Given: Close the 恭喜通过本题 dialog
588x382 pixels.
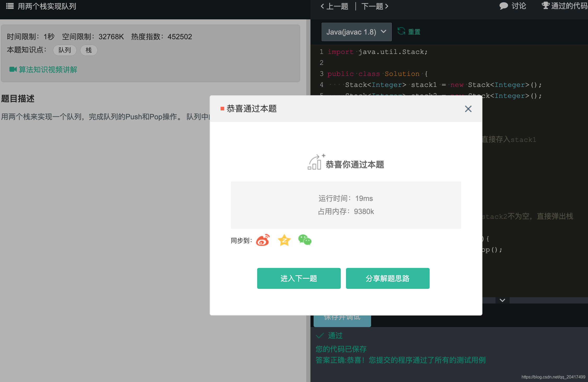Looking at the screenshot, I should pyautogui.click(x=468, y=109).
